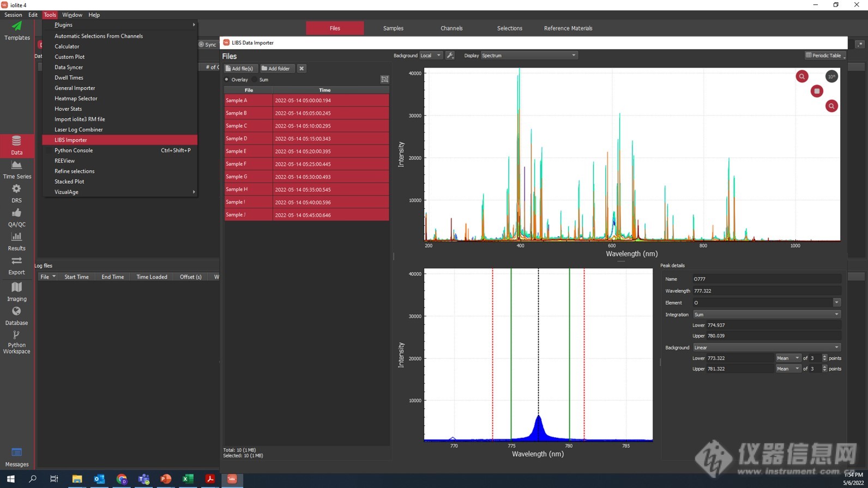Open the iolite app taskbar icon
The height and width of the screenshot is (488, 868).
click(x=232, y=479)
